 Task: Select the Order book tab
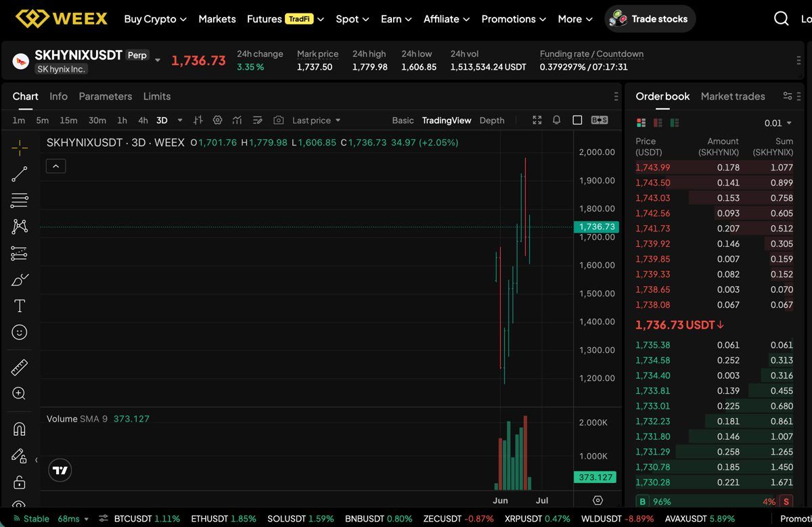point(662,96)
